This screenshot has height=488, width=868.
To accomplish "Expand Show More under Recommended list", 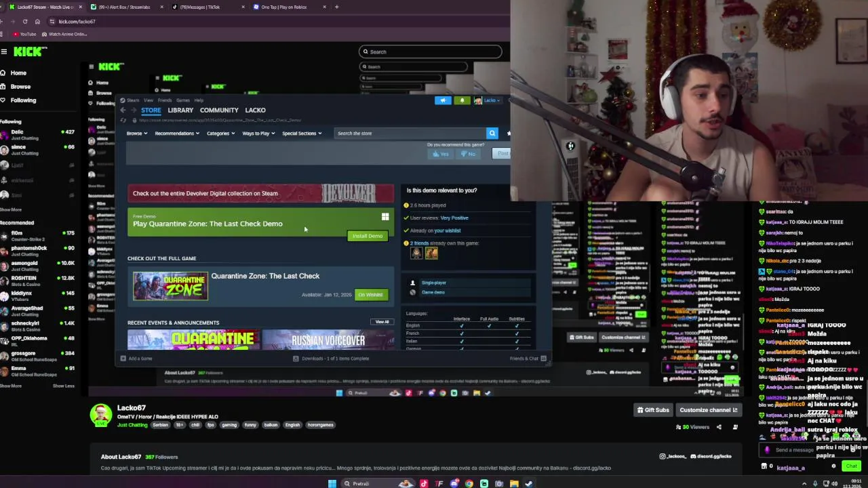I will click(11, 386).
